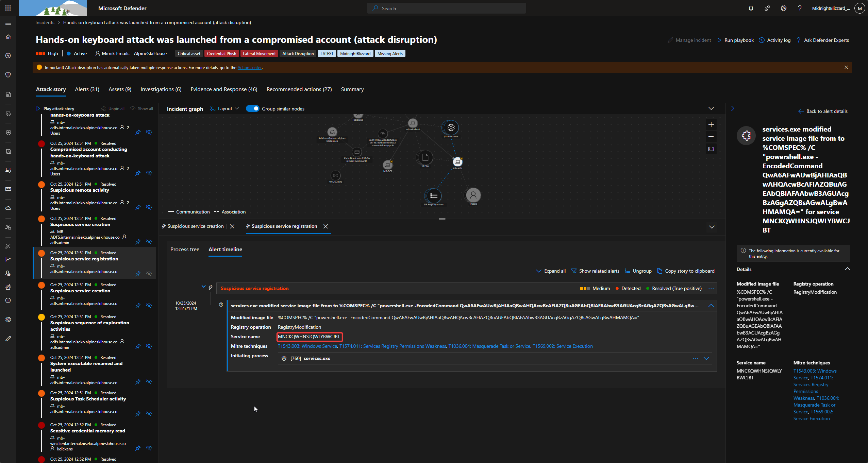Pin the Suspicious Task Scheduler activity alert

coord(138,414)
